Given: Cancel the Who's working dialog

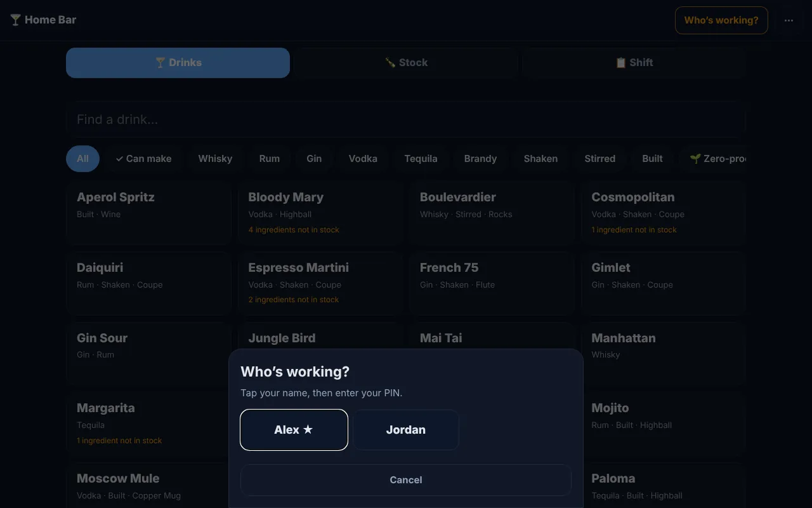Looking at the screenshot, I should 406,480.
